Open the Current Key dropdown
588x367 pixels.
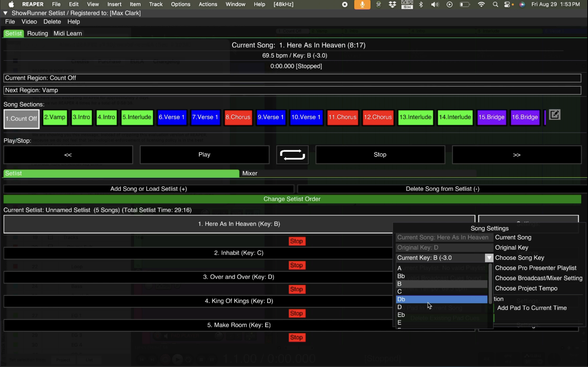coord(489,258)
